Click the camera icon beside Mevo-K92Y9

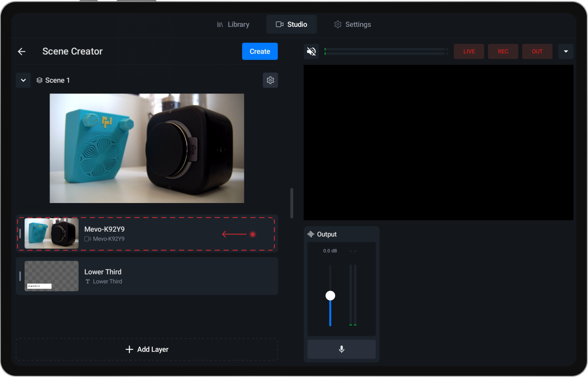click(87, 239)
